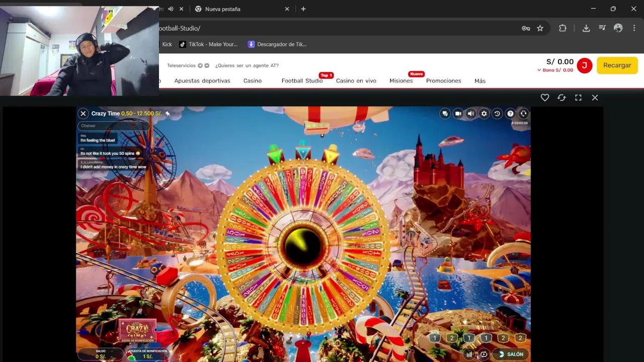Open live support headset icon
This screenshot has width=644, height=362.
523,114
